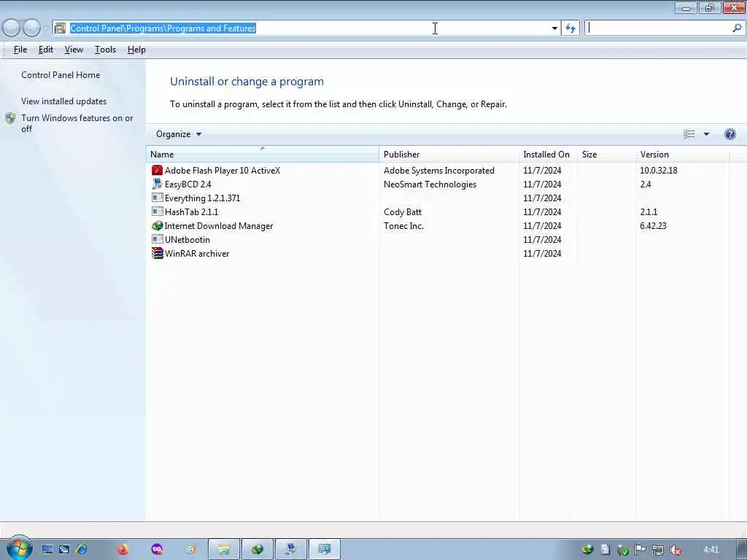
Task: Click the shield icon beside Turn Windows features
Action: (x=10, y=118)
